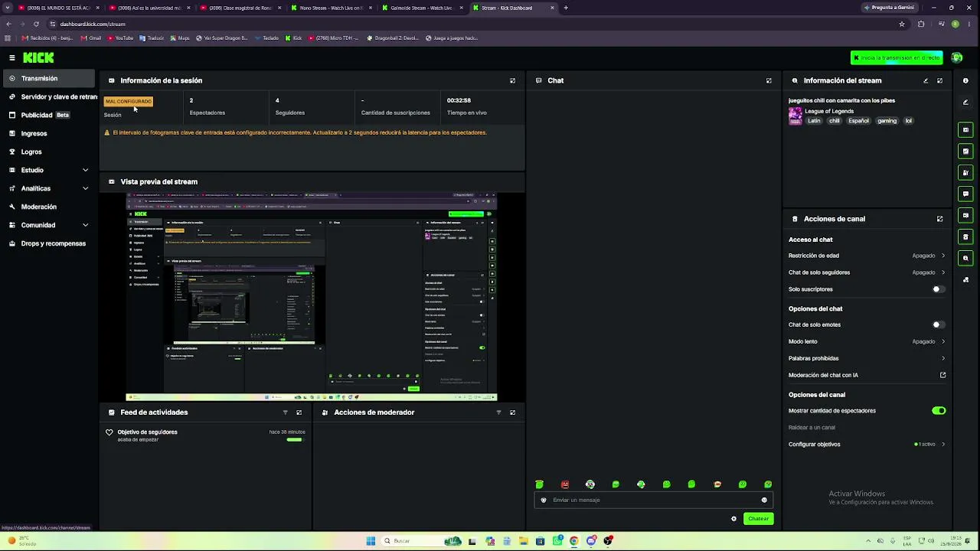Open Drops y recompensas in the sidebar

point(49,243)
